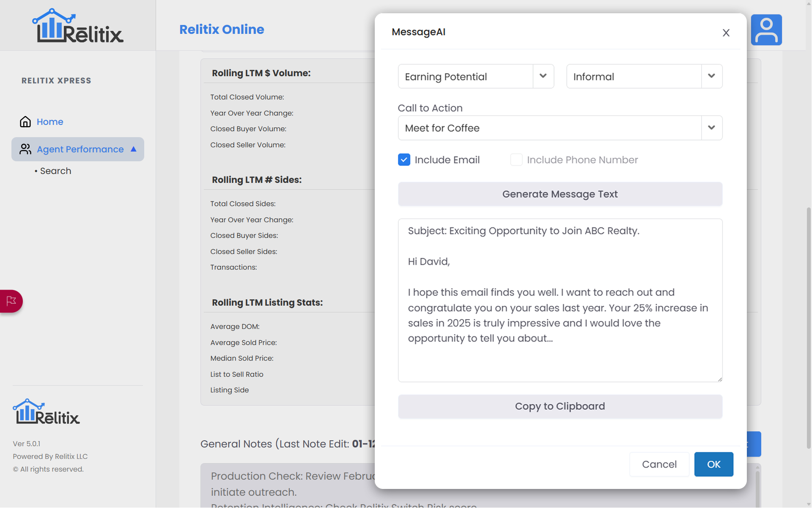Enable the Include Phone Number checkbox
Screen dimensions: 812x508
click(516, 160)
